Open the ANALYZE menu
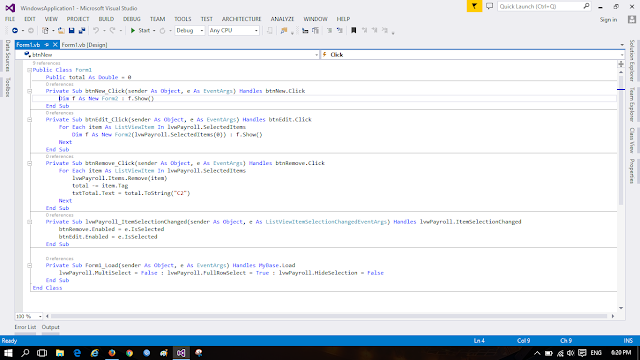This screenshot has height=360, width=640. (x=282, y=19)
